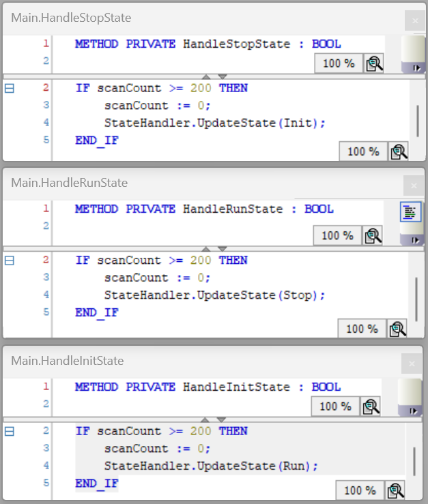Click down arrow on HandleRunState pane splitter
428x504 pixels.
coord(223,249)
